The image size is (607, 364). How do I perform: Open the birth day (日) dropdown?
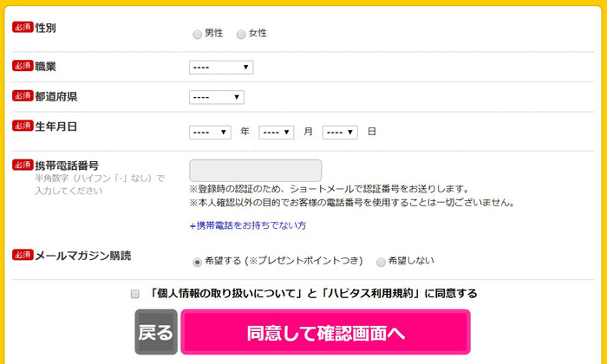pos(340,133)
